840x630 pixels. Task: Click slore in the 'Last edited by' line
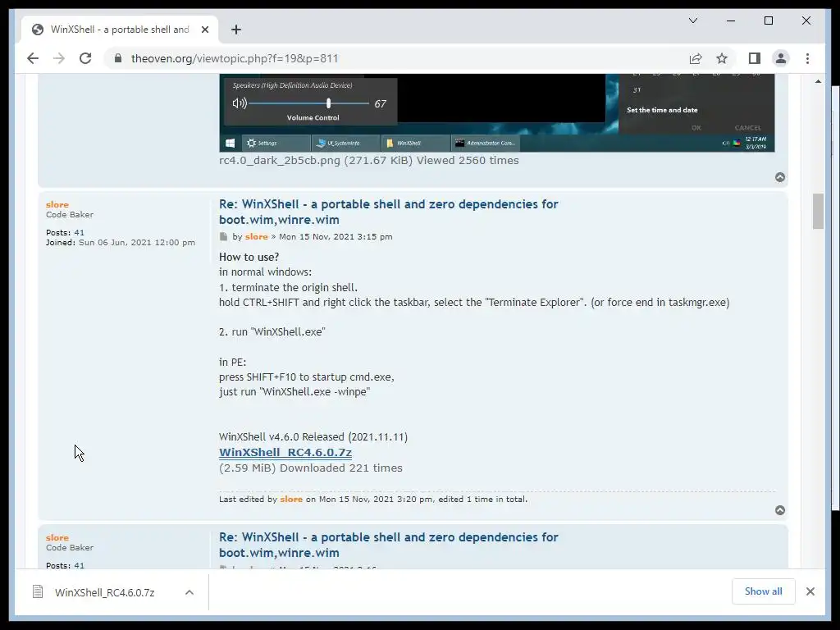tap(291, 500)
